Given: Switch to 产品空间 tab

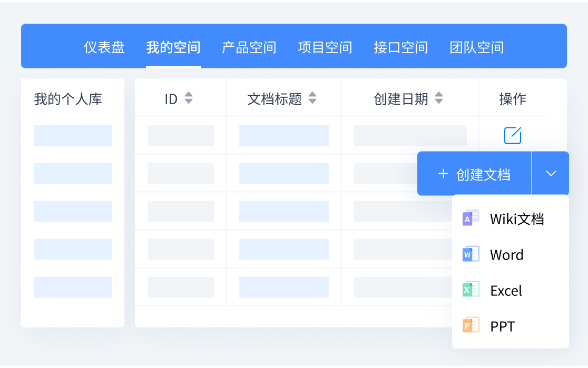Looking at the screenshot, I should pyautogui.click(x=249, y=47).
